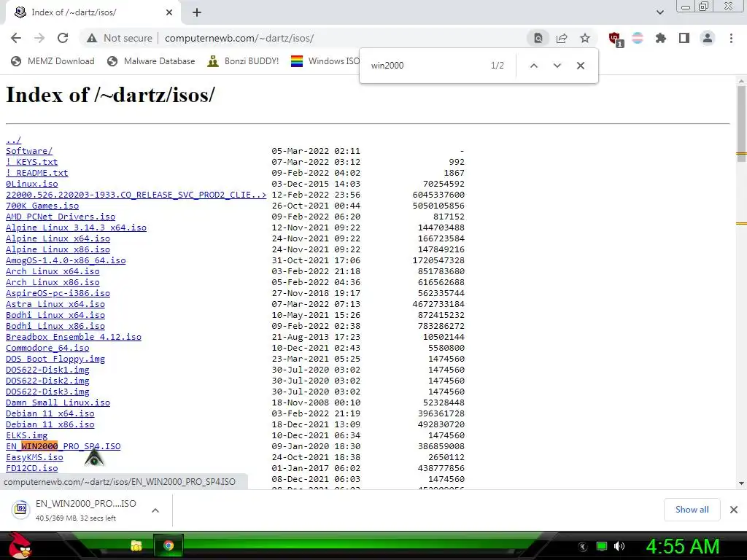Close the Index of /~dartz/isos/ tab
This screenshot has width=747, height=560.
tap(169, 12)
